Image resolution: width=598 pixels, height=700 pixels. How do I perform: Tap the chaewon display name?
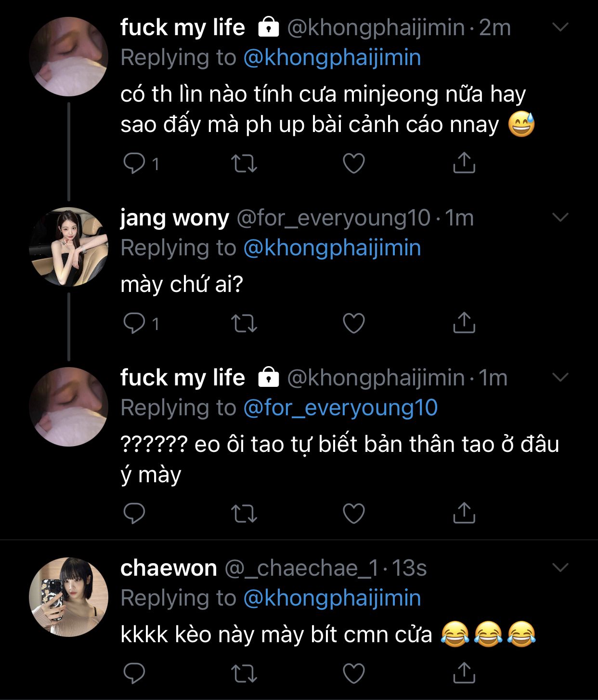tap(169, 568)
